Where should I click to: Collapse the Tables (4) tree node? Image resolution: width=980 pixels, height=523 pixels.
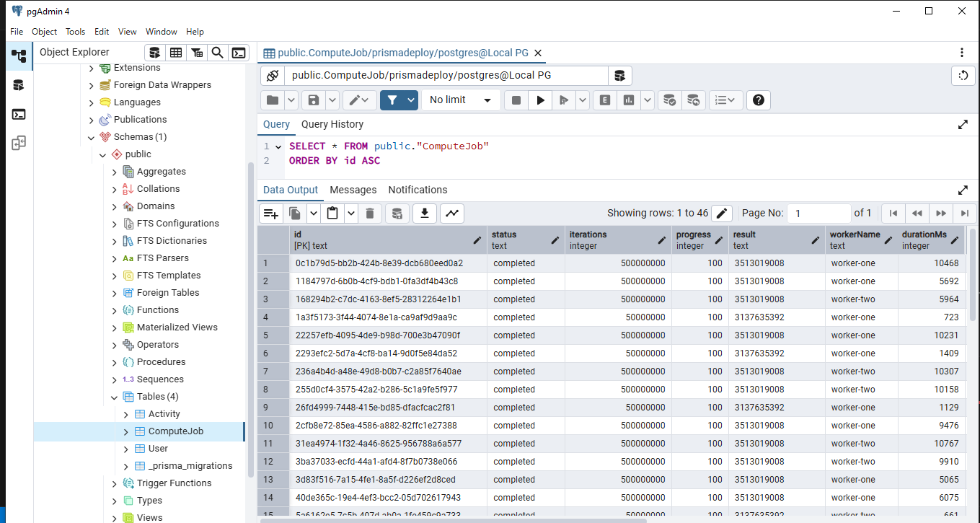pyautogui.click(x=114, y=397)
